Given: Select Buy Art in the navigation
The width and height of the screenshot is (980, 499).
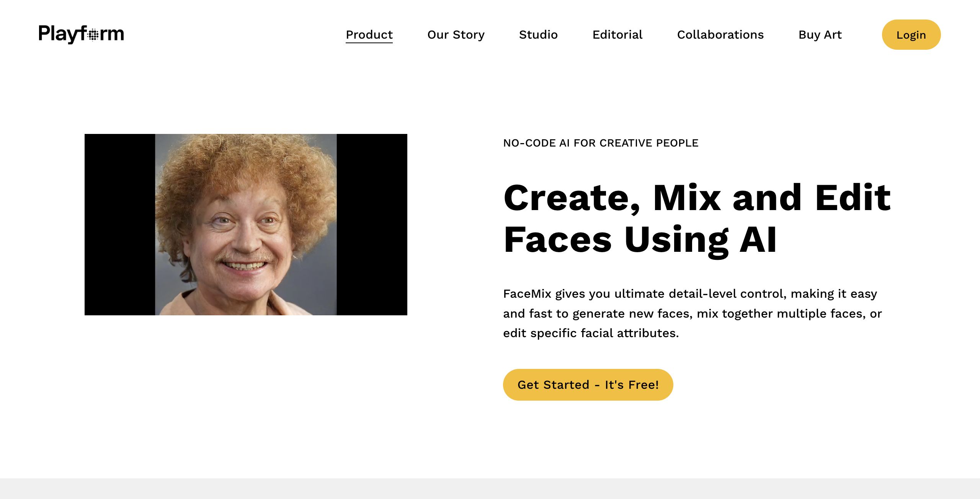Looking at the screenshot, I should [x=820, y=35].
